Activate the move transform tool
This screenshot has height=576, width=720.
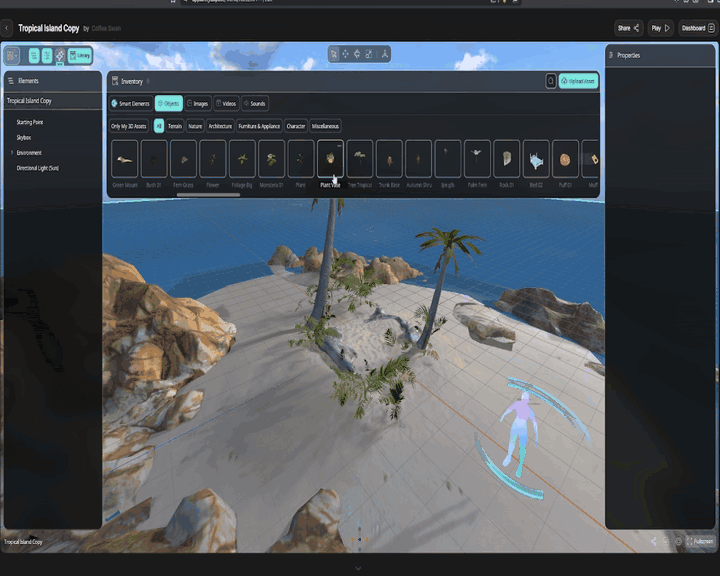click(346, 54)
